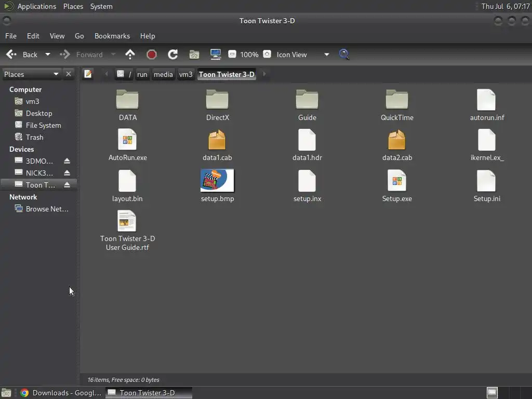The image size is (532, 399).
Task: Open the View menu
Action: (x=57, y=36)
